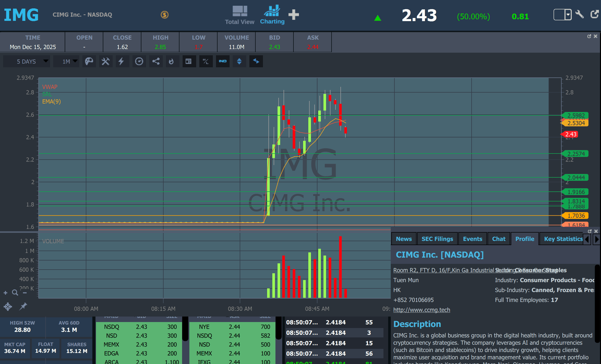Switch to the SEC Filings tab
Viewport: 601px width, 364px height.
click(x=437, y=239)
